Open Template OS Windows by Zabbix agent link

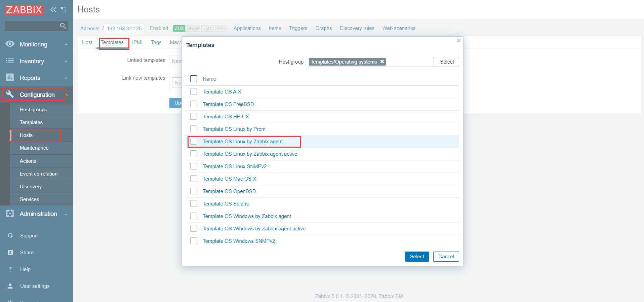click(x=247, y=216)
